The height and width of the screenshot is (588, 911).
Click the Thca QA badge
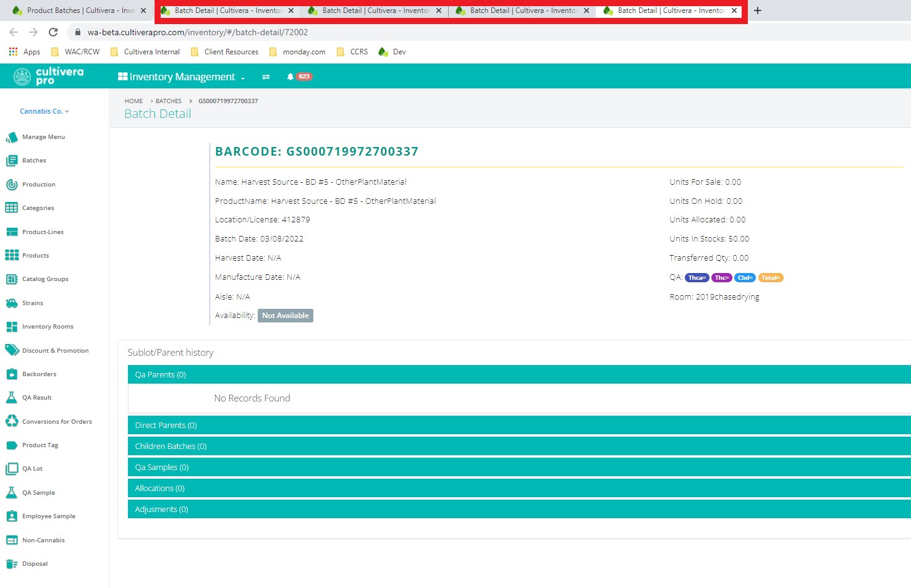coord(697,278)
